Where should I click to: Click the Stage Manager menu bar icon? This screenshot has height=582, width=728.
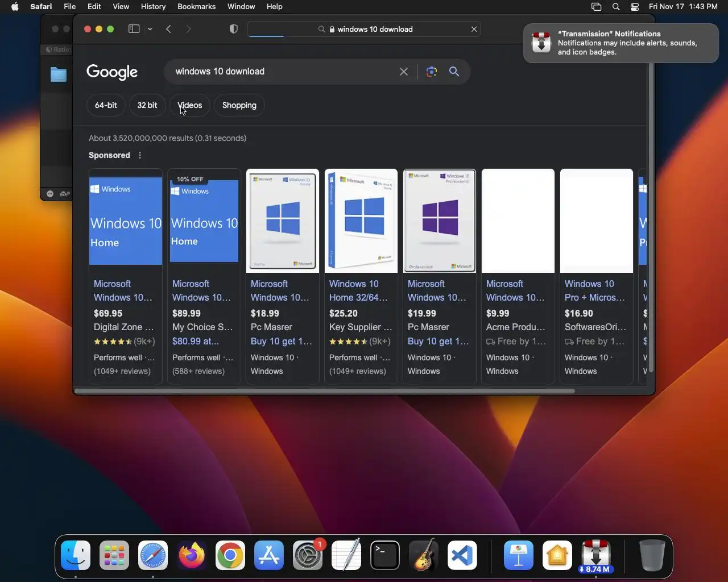tap(596, 6)
